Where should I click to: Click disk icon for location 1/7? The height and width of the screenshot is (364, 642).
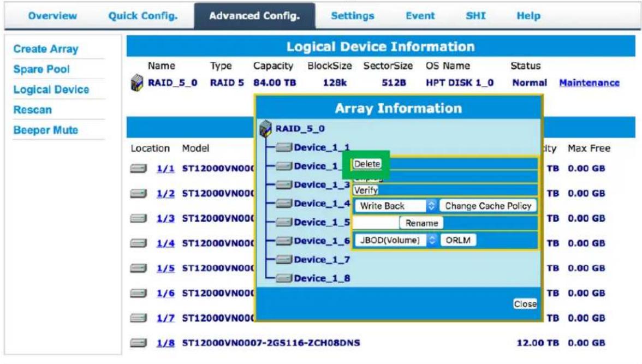(139, 318)
